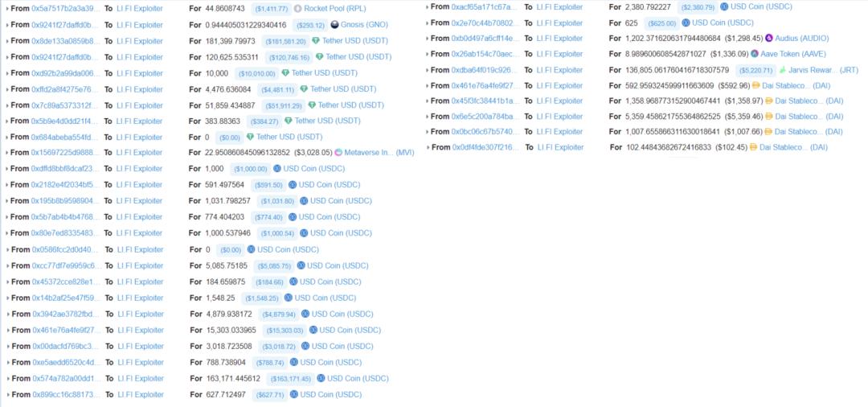Open sender address 0xb0d497a6cff14e
This screenshot has width=868, height=407.
pyautogui.click(x=485, y=39)
